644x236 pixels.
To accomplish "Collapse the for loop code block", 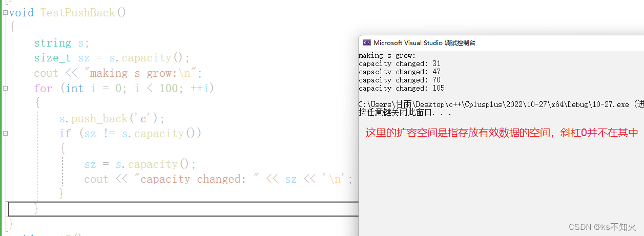I will tap(5, 88).
